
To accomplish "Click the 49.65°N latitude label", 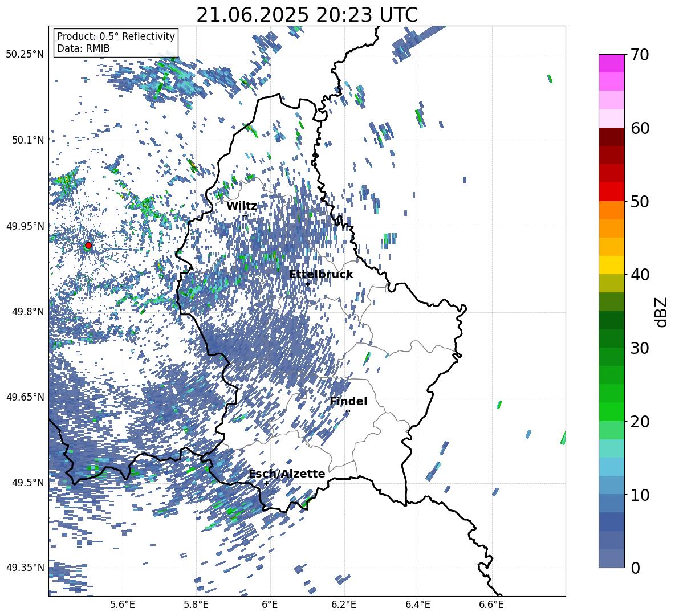I will pos(25,397).
